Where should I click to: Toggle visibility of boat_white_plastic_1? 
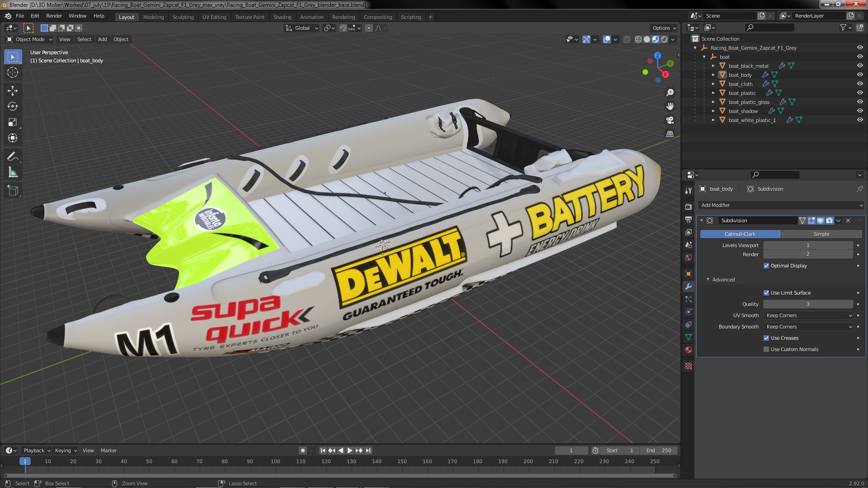point(860,120)
